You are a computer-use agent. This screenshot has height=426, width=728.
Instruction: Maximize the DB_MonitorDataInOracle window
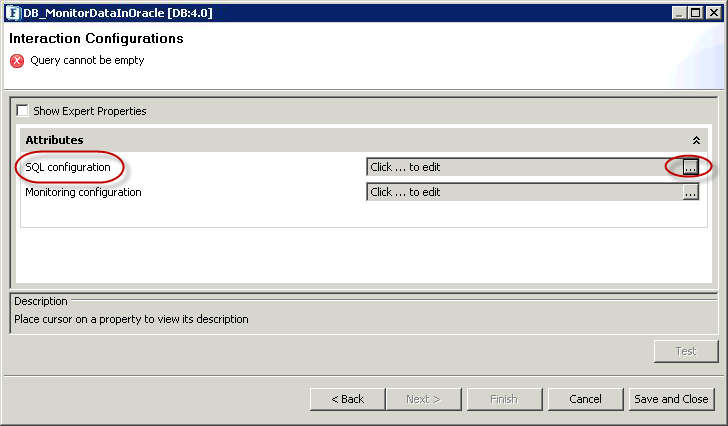click(x=696, y=13)
